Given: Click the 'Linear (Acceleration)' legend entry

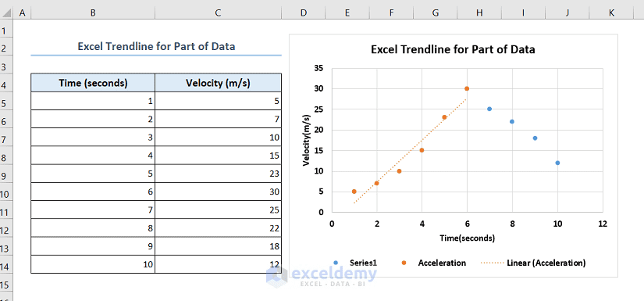Looking at the screenshot, I should 533,263.
